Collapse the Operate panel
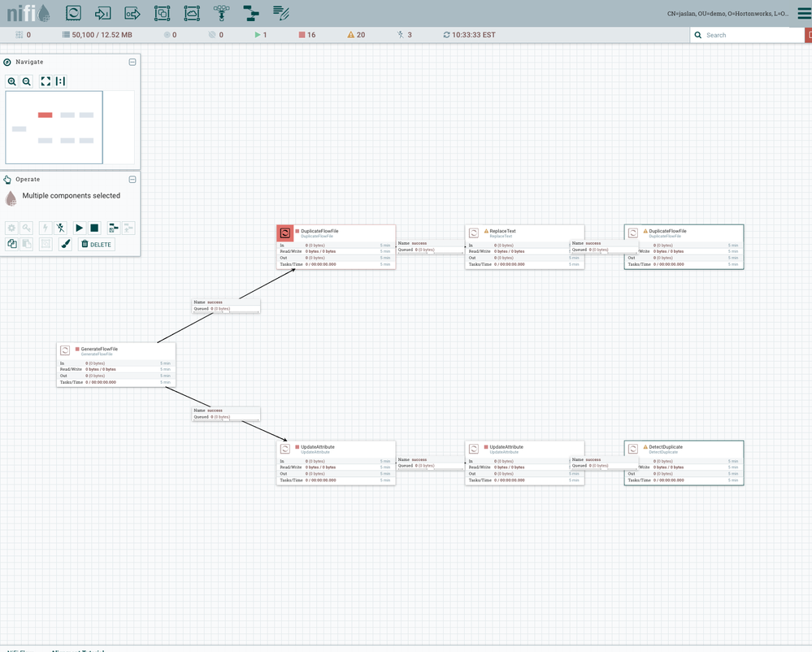The height and width of the screenshot is (652, 812). 132,179
